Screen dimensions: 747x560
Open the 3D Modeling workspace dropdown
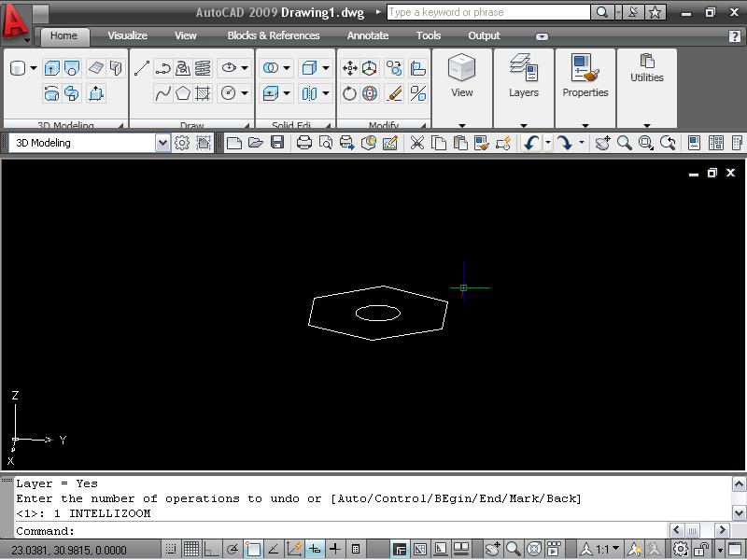coord(162,143)
